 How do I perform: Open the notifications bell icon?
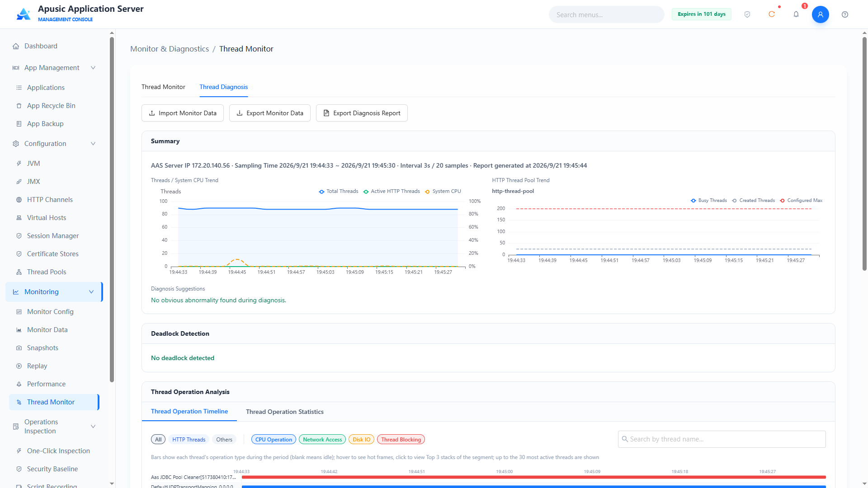click(796, 14)
